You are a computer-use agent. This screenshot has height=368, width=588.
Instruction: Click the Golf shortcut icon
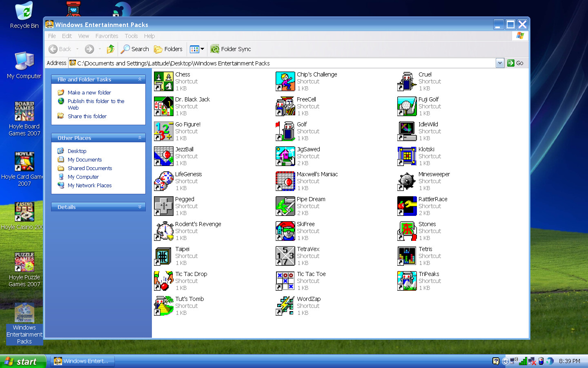coord(285,131)
